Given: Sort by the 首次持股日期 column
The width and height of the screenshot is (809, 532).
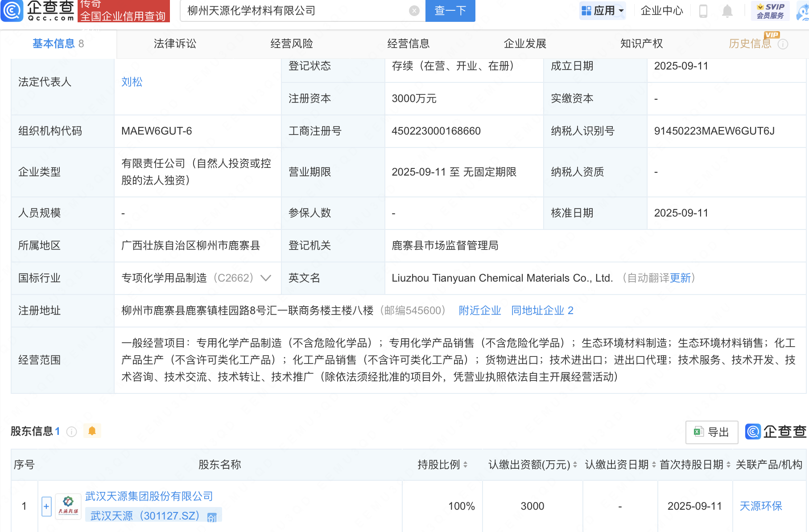Looking at the screenshot, I should [x=728, y=465].
